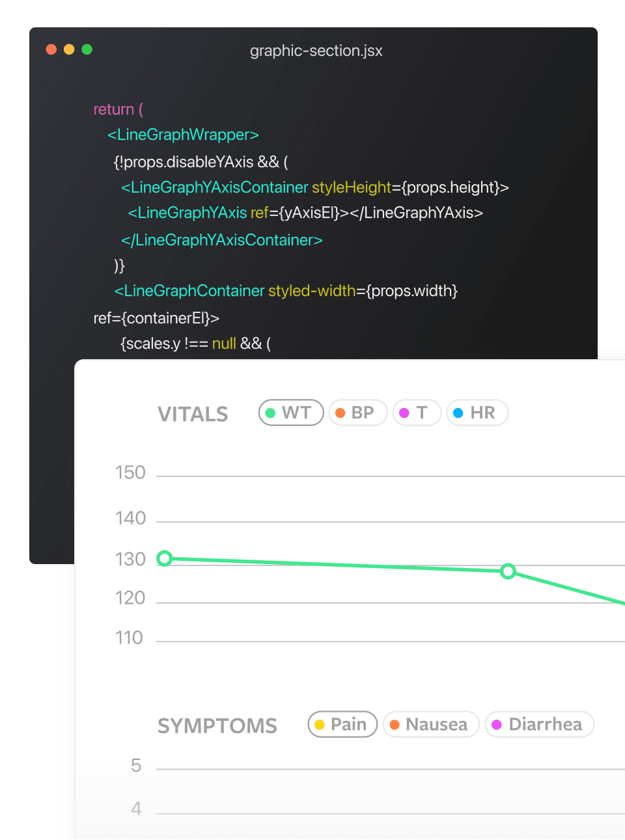Image resolution: width=625 pixels, height=840 pixels.
Task: Enable the BP vitals filter chip
Action: (358, 413)
